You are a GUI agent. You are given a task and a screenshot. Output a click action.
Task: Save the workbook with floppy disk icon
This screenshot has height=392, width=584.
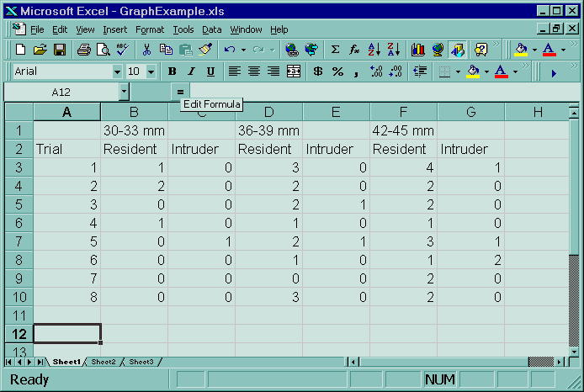pos(60,49)
